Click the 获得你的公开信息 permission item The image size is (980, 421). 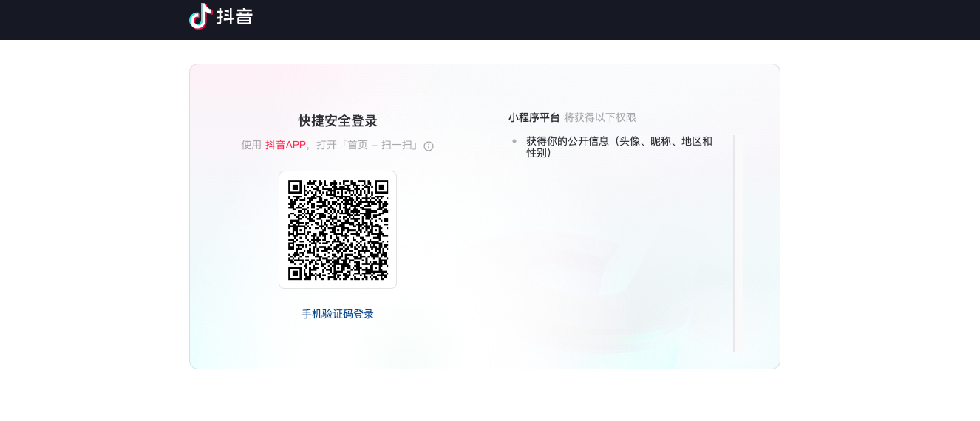coord(619,147)
